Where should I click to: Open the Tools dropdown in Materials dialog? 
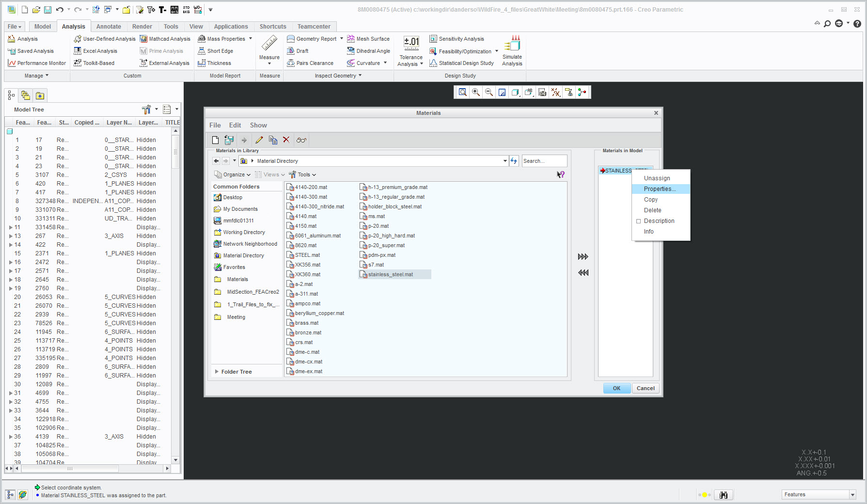[302, 174]
